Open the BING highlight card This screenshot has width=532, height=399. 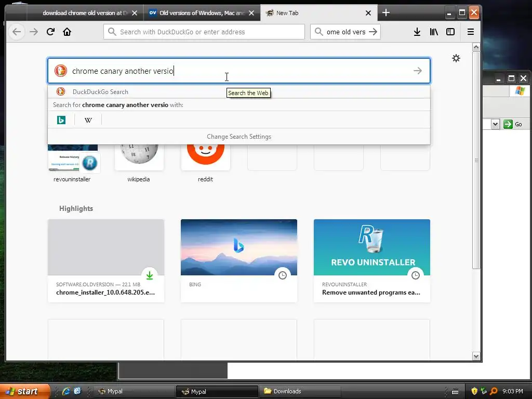click(239, 261)
